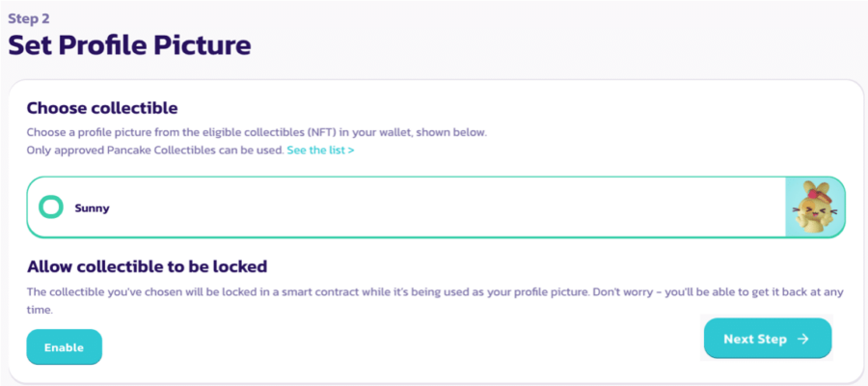
Task: Click the "Next Step" text label
Action: 754,339
